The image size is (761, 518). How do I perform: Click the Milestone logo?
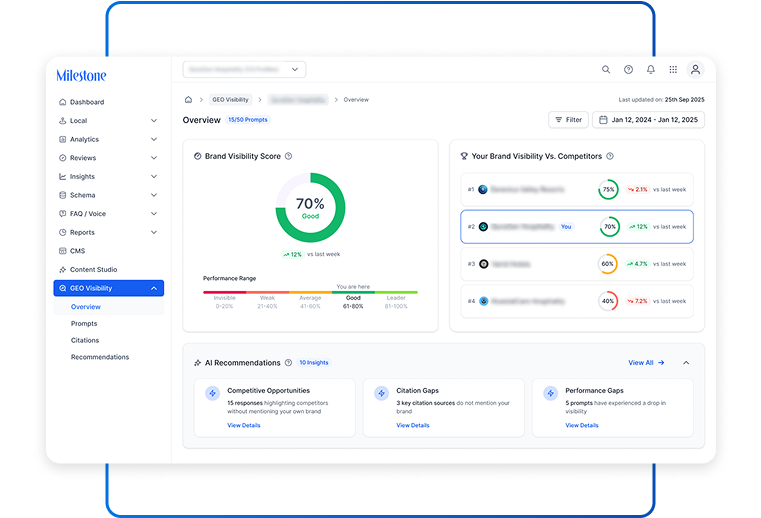[81, 76]
